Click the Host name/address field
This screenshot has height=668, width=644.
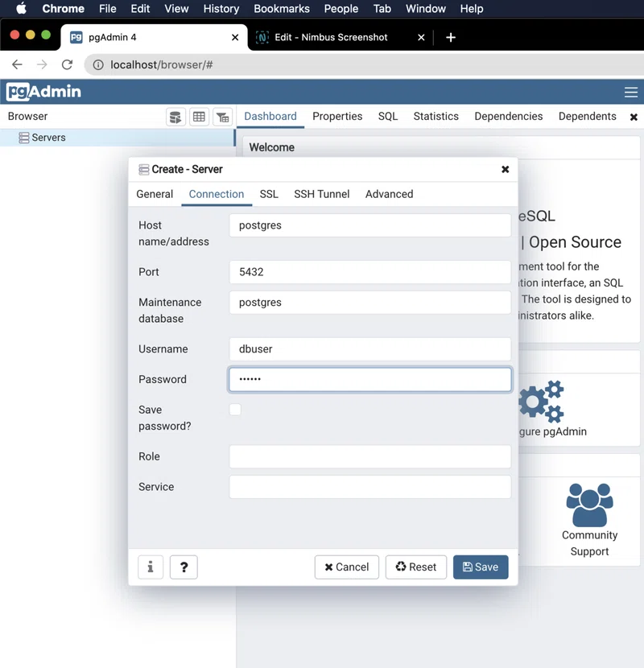[370, 225]
